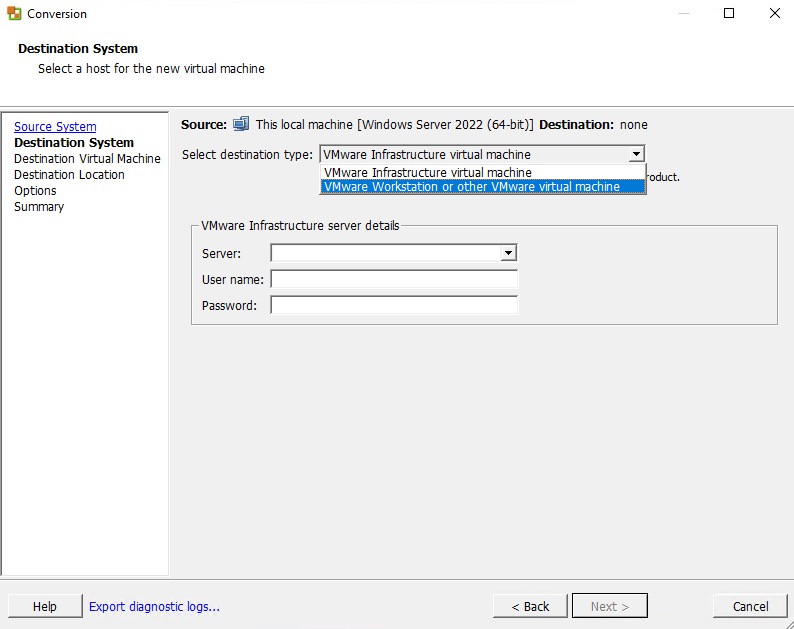Select Destination Virtual Machine step label
This screenshot has width=794, height=629.
[87, 159]
